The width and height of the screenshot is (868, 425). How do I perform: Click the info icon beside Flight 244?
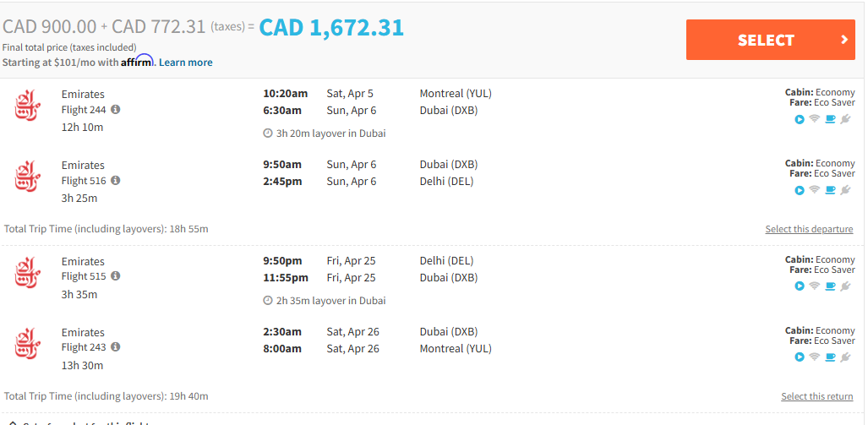pos(116,110)
